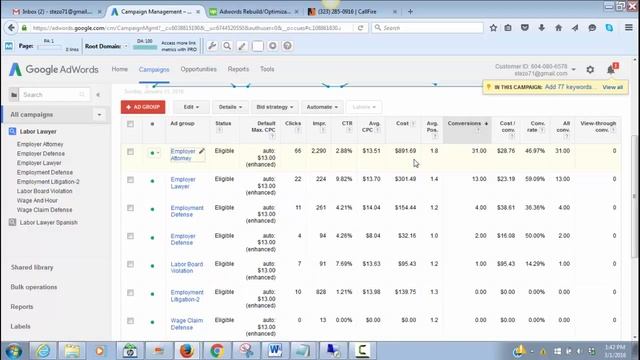
Task: Open the Campaigns tab
Action: click(154, 70)
